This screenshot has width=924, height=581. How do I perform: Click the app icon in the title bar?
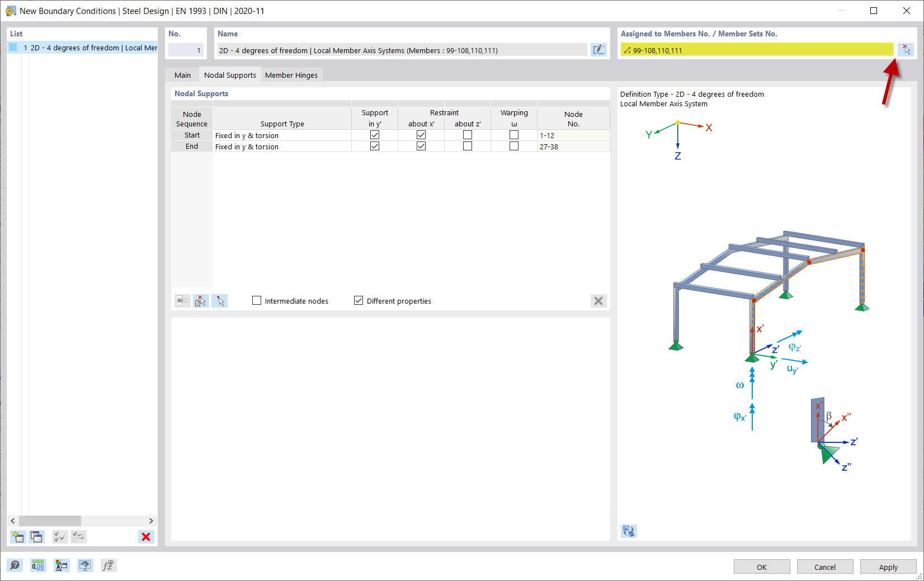(11, 11)
